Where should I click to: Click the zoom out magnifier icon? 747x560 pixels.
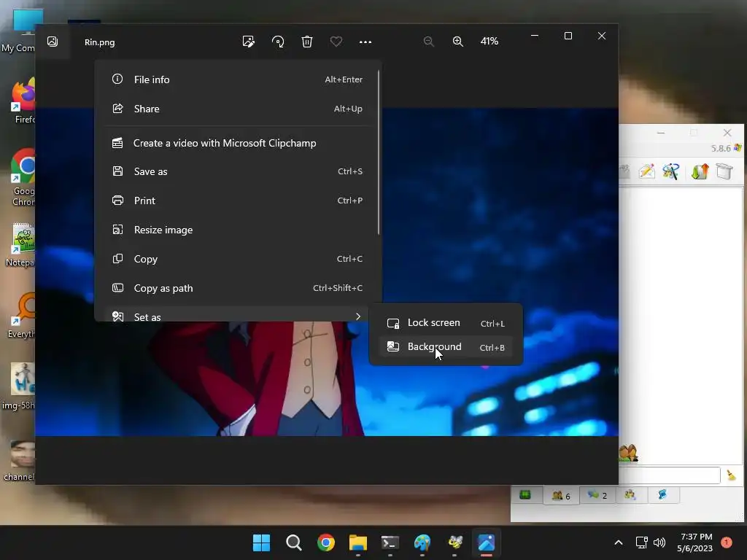(x=429, y=42)
